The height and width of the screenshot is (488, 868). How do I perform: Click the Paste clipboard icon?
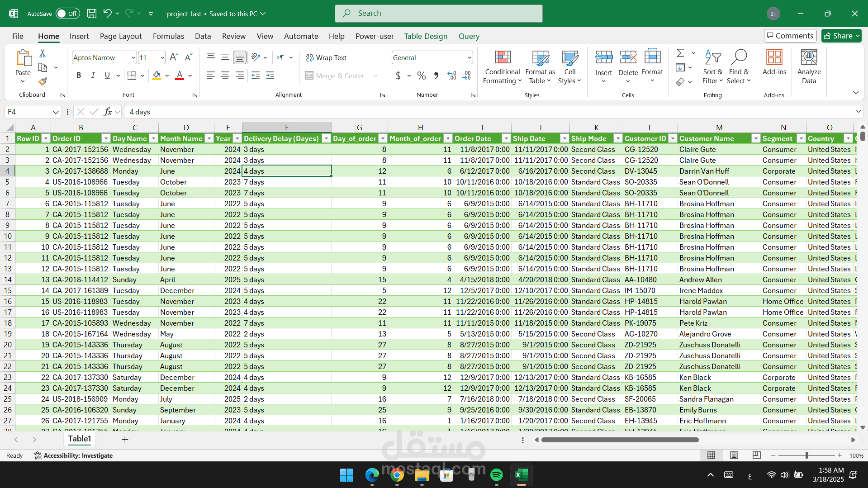23,59
